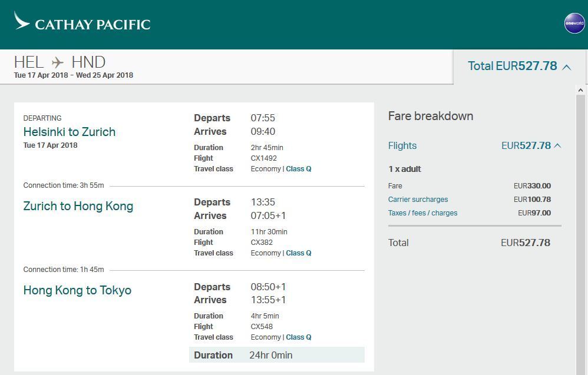The image size is (588, 375).
Task: Collapse the Flights fare breakdown chevron
Action: point(557,146)
